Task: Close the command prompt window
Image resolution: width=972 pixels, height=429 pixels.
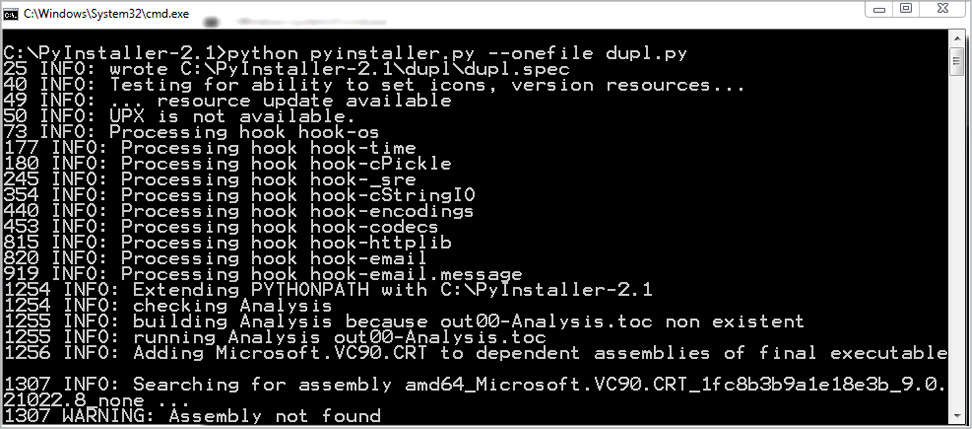Action: (x=941, y=9)
